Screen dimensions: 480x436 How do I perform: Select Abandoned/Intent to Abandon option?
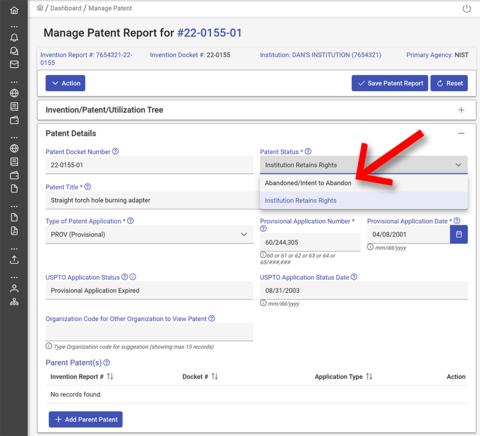point(364,183)
